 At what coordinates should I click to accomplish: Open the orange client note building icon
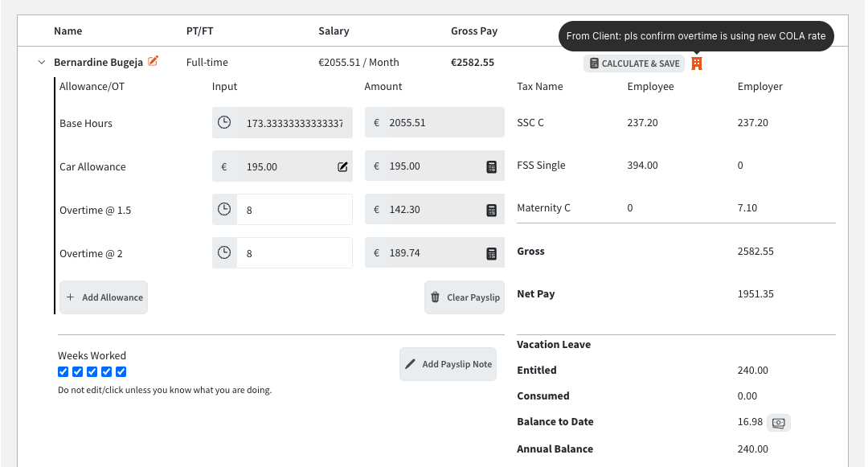pyautogui.click(x=696, y=63)
